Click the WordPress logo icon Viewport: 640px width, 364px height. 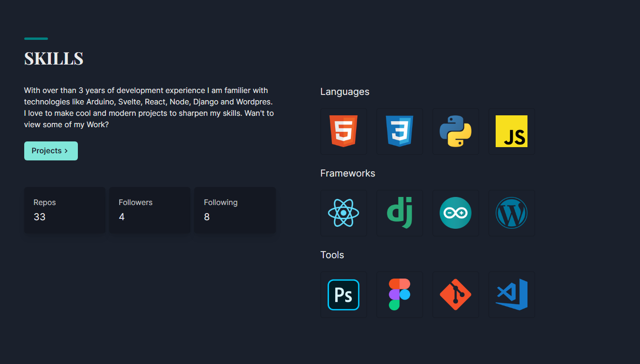pos(512,213)
